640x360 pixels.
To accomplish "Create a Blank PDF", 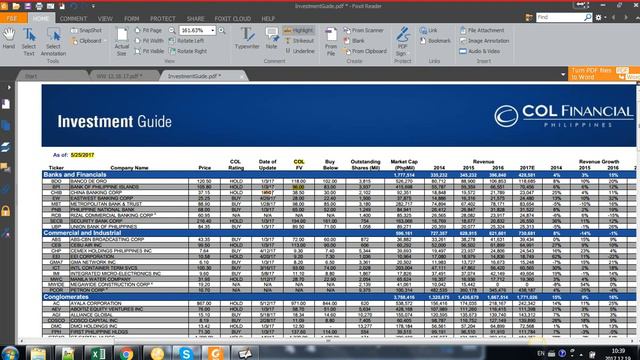I will pos(354,41).
